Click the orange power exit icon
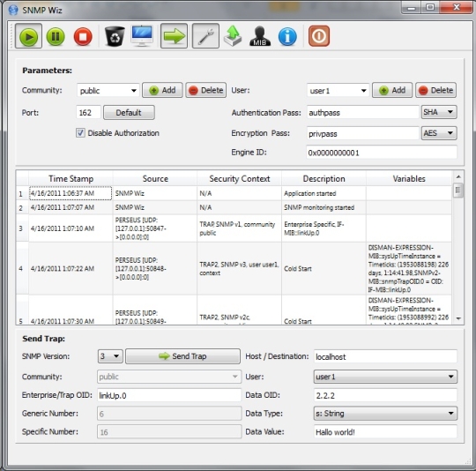 [319, 36]
